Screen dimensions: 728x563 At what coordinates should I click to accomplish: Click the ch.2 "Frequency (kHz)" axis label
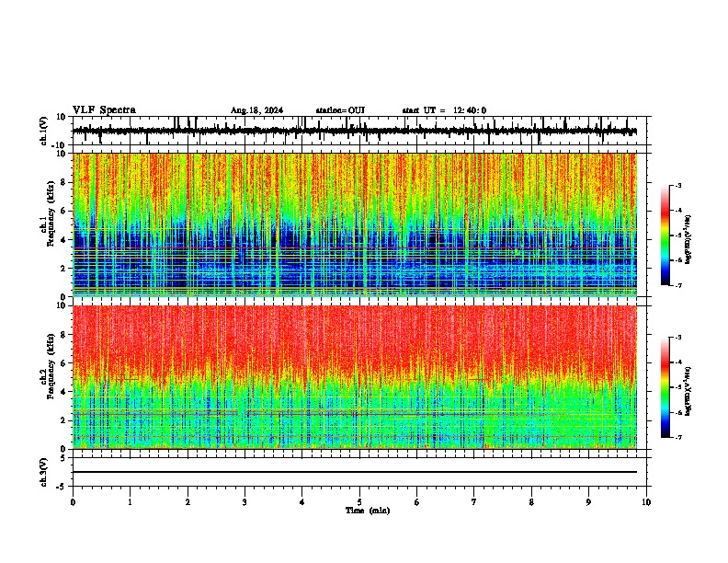[51, 366]
